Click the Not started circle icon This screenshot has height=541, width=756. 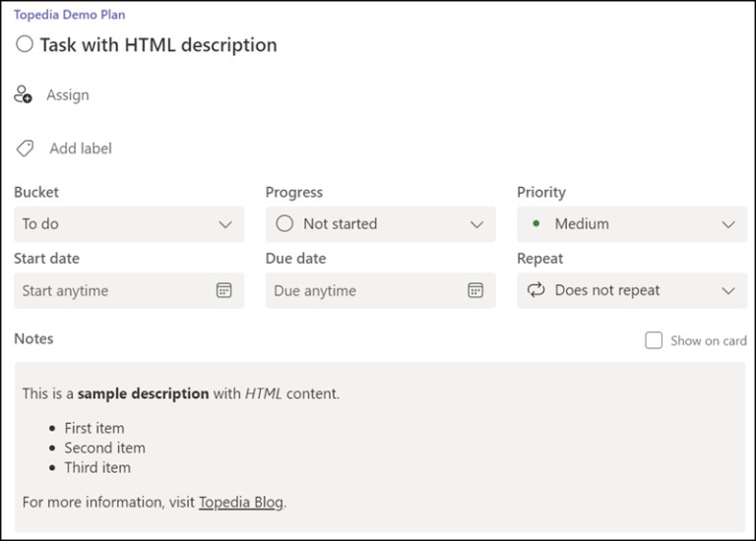[x=284, y=223]
